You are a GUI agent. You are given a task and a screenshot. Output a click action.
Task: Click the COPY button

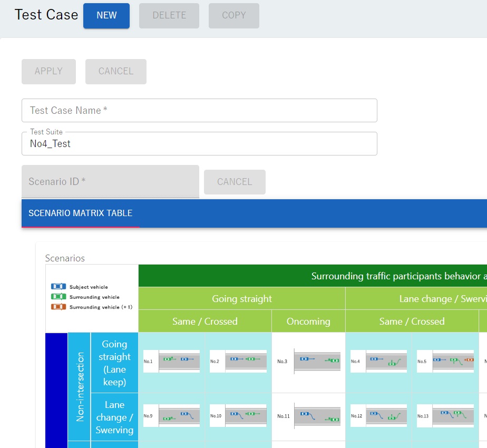tap(233, 15)
